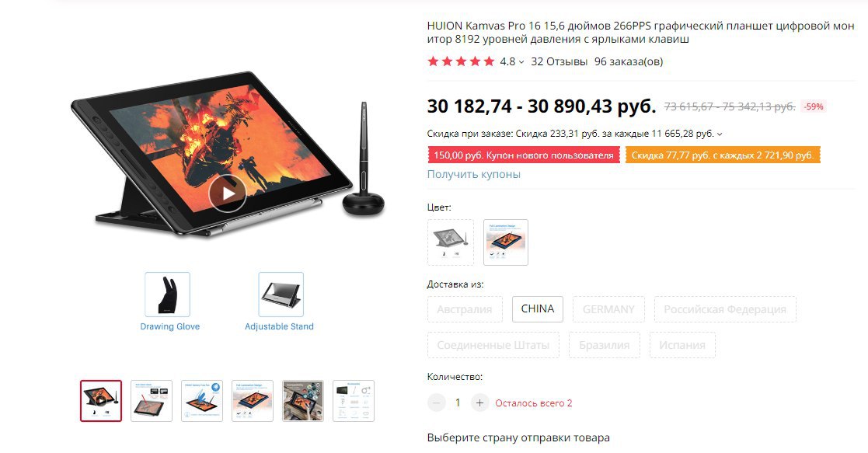Expand order discount details chevron
The image size is (868, 453).
coord(720,134)
